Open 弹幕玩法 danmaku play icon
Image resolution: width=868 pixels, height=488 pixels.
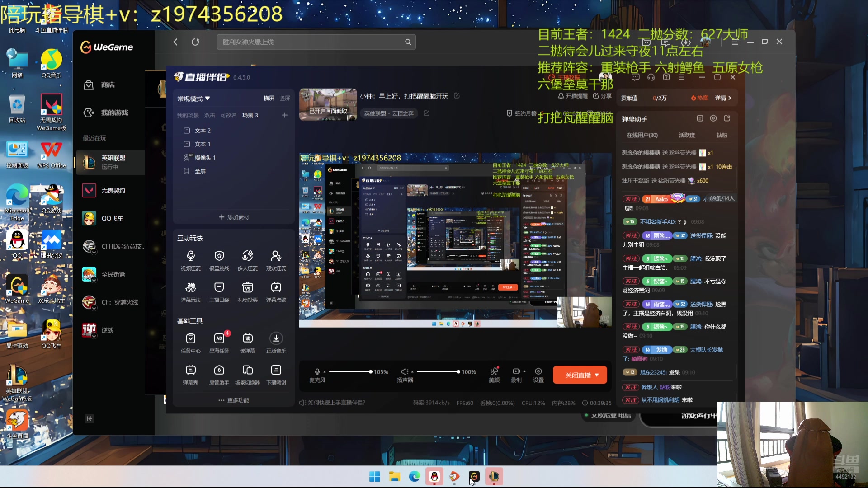[x=190, y=292]
